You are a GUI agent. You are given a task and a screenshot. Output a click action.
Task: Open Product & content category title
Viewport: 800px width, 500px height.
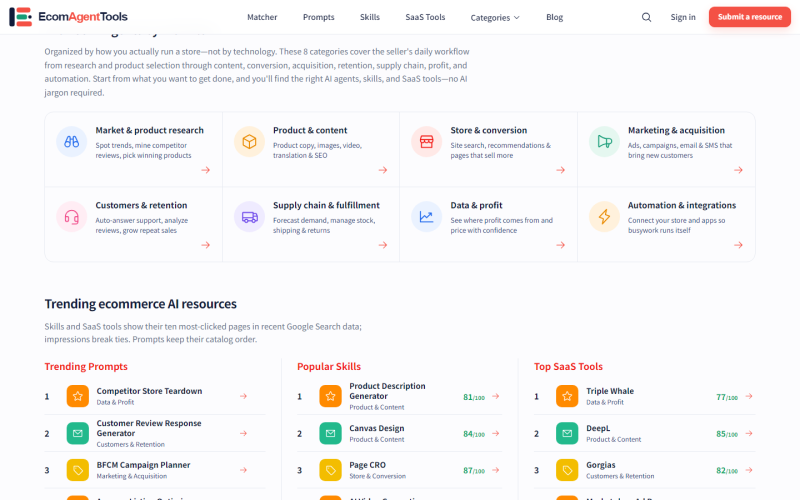310,130
